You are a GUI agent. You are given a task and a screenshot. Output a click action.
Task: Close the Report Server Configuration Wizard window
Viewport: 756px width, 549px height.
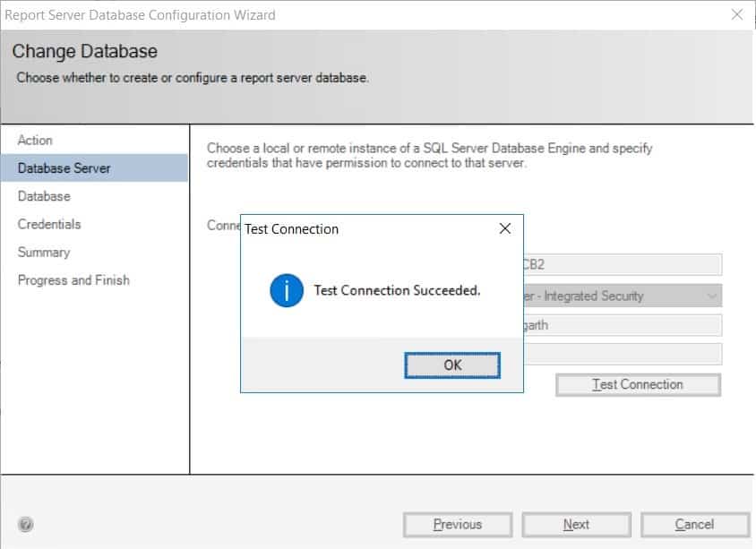736,15
